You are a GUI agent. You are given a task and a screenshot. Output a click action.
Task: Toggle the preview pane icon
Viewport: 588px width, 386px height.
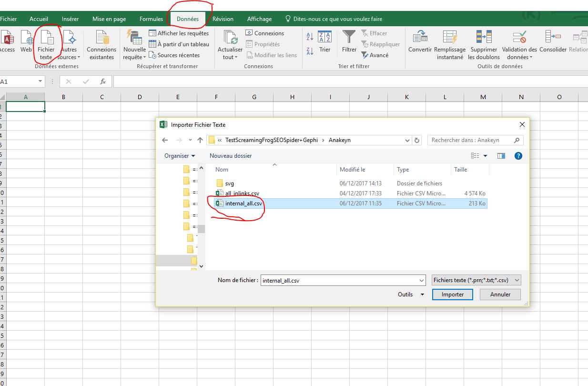click(x=501, y=156)
